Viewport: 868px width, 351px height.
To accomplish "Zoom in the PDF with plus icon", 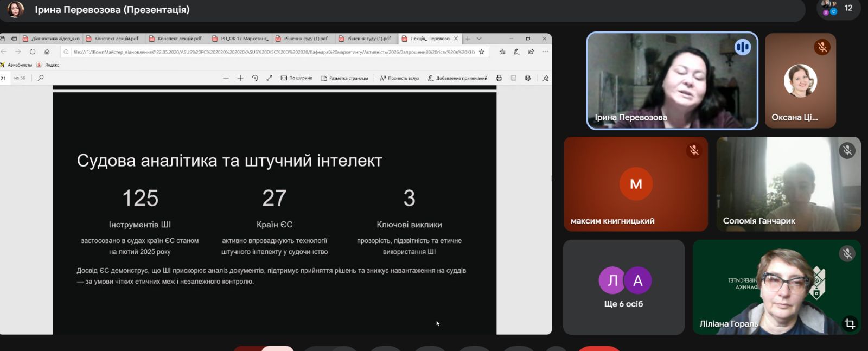I will [x=240, y=78].
